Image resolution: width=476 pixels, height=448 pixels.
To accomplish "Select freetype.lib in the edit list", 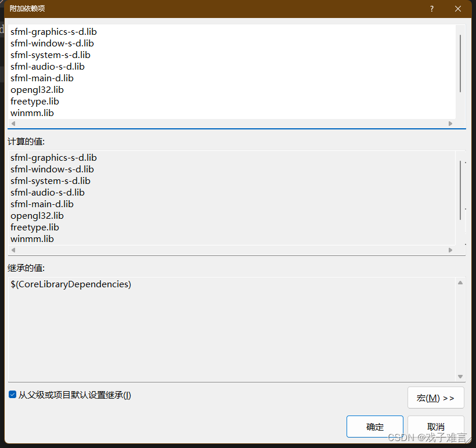I will (34, 101).
